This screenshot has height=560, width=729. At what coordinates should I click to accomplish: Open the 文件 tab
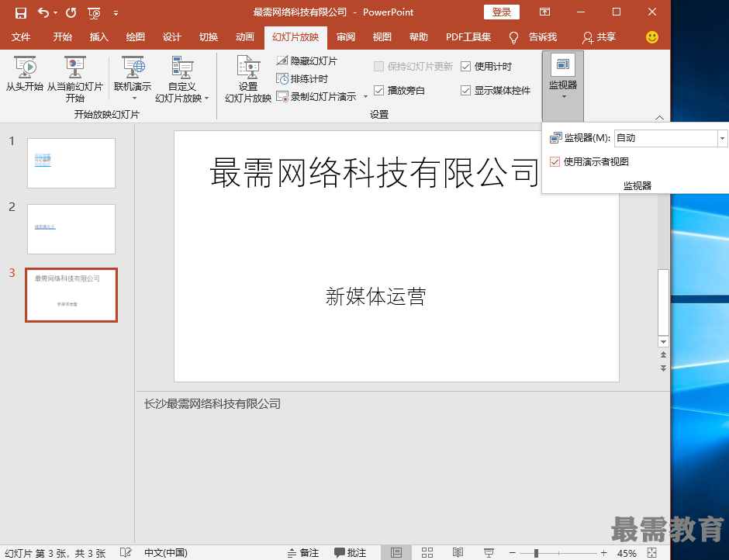coord(21,36)
